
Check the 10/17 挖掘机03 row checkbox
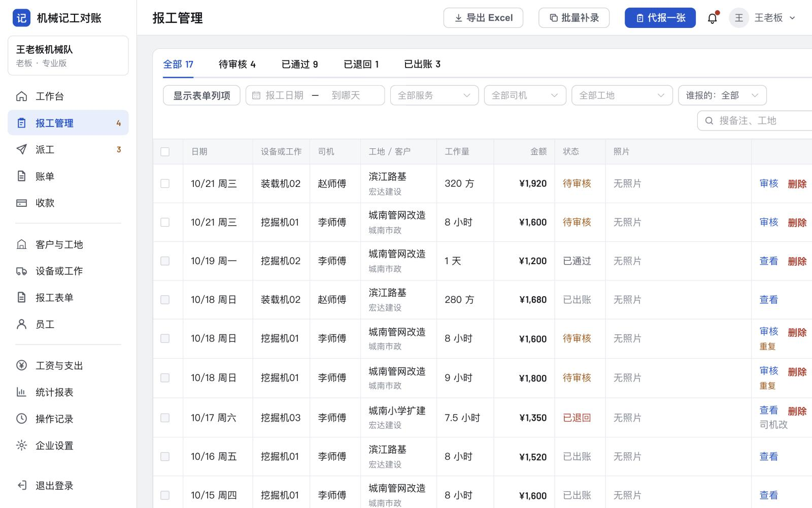[x=165, y=418]
